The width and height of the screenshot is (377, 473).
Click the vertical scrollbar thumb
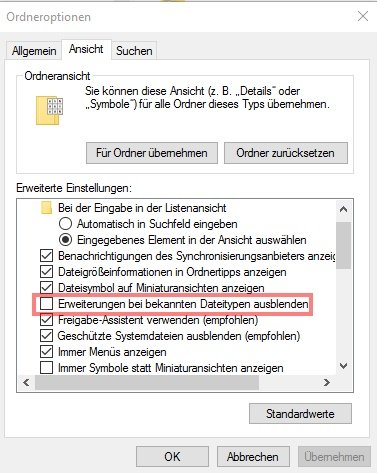pos(343,245)
